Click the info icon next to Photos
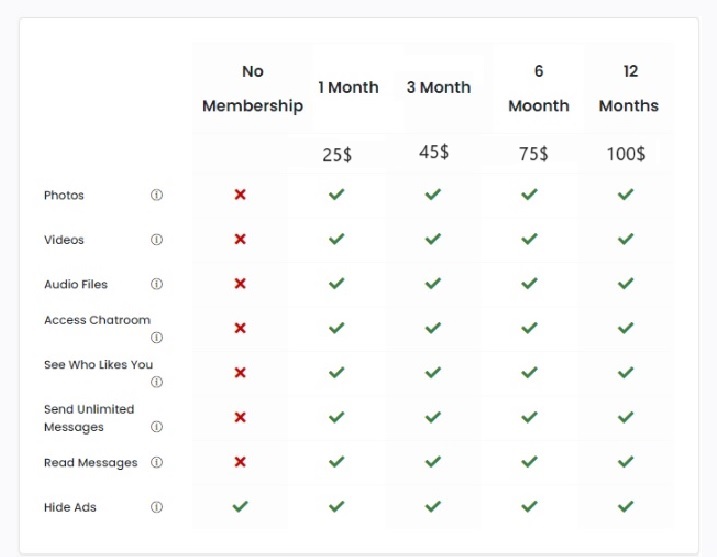 click(x=156, y=195)
